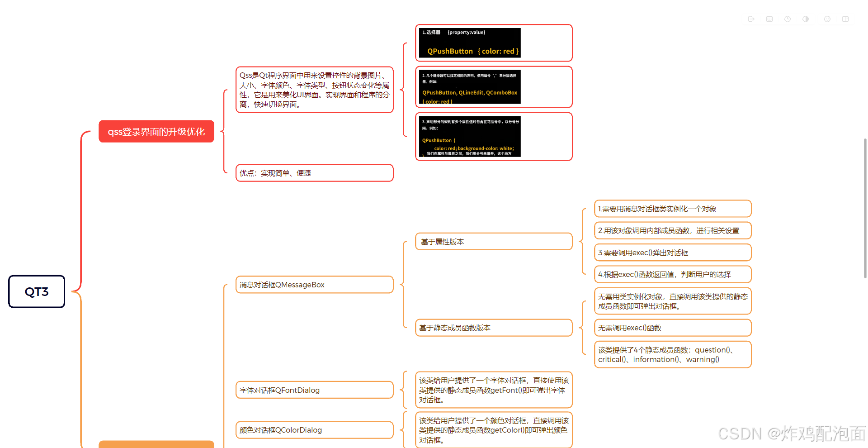Select the orange node at the bottom

[156, 445]
